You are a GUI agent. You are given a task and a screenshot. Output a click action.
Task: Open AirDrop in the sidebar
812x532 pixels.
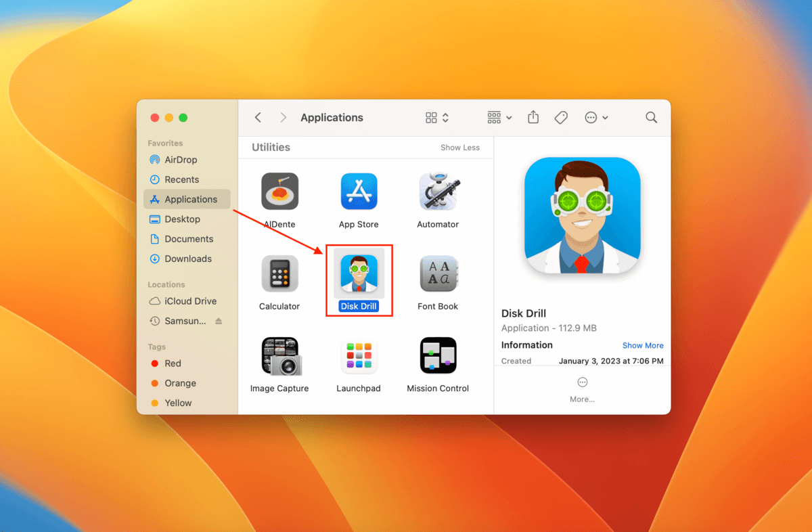[x=187, y=160]
